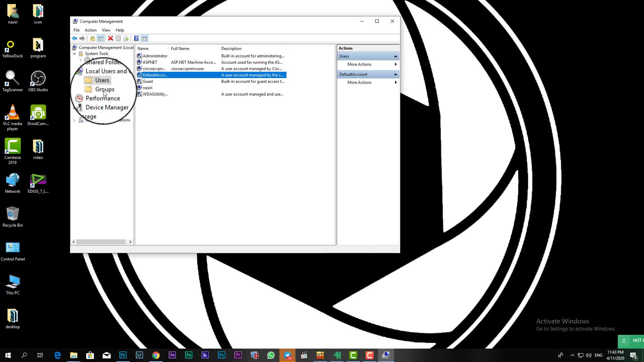
Task: Click the Forward arrow toolbar icon
Action: click(x=82, y=38)
